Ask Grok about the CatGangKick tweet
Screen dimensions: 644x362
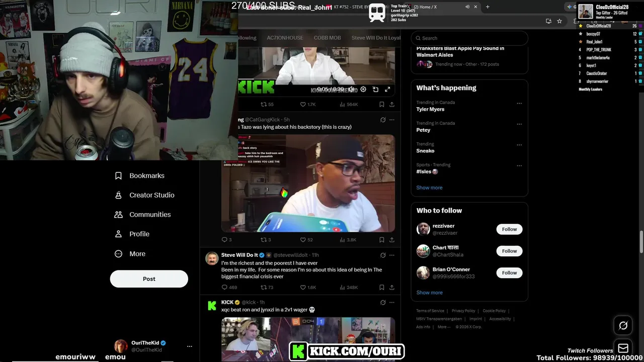tap(383, 120)
